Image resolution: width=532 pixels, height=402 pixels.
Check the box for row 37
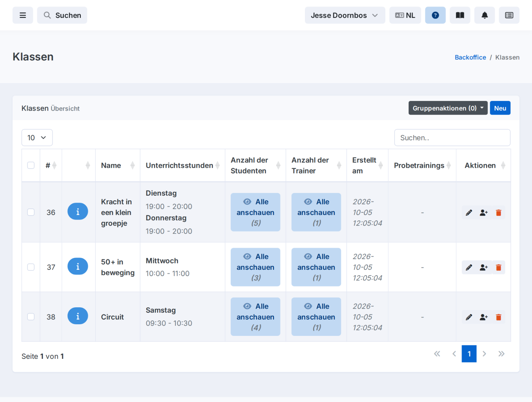point(31,267)
